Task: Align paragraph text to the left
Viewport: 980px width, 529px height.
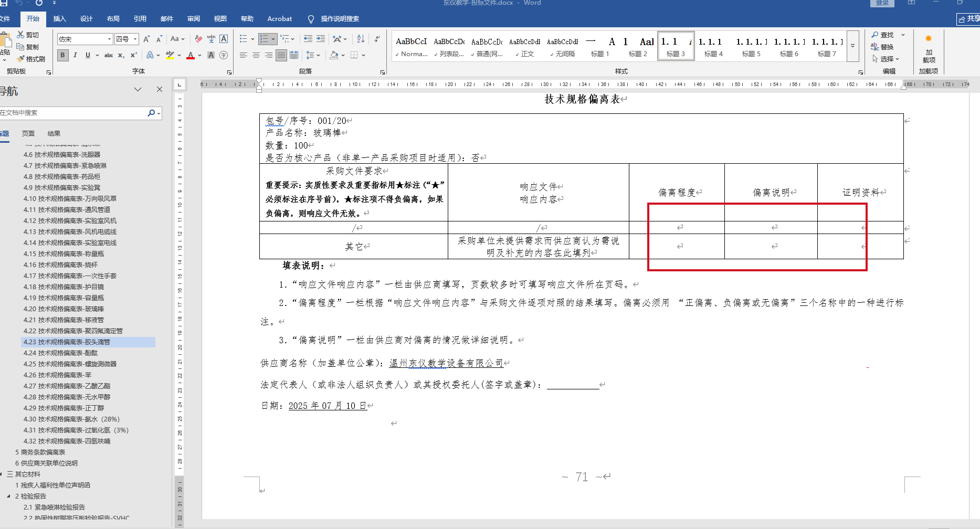Action: pos(244,55)
